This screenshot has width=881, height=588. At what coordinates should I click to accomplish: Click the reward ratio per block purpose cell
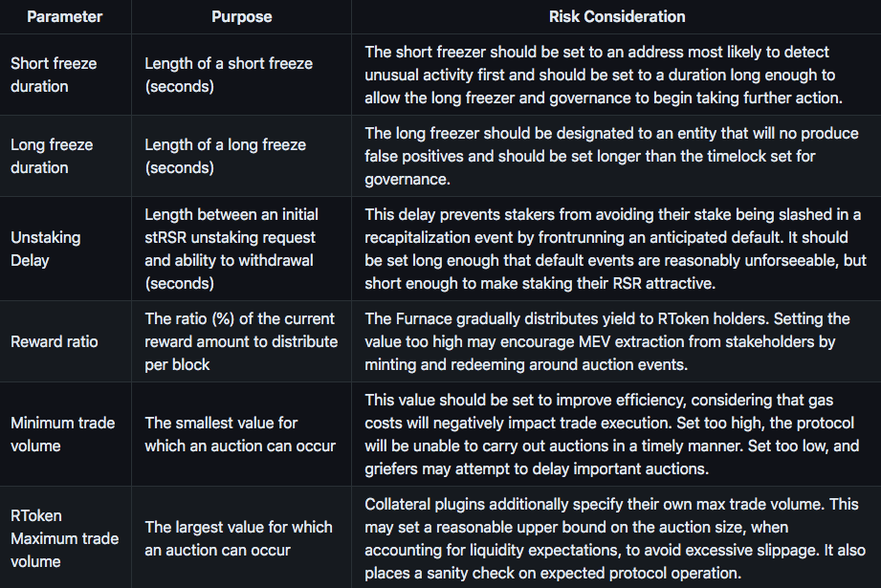coord(240,342)
